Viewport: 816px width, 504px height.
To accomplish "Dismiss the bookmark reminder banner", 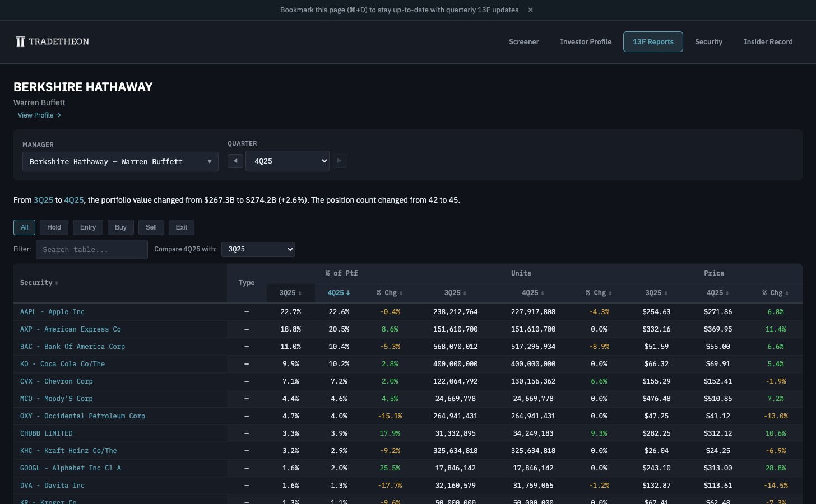I will coord(530,10).
